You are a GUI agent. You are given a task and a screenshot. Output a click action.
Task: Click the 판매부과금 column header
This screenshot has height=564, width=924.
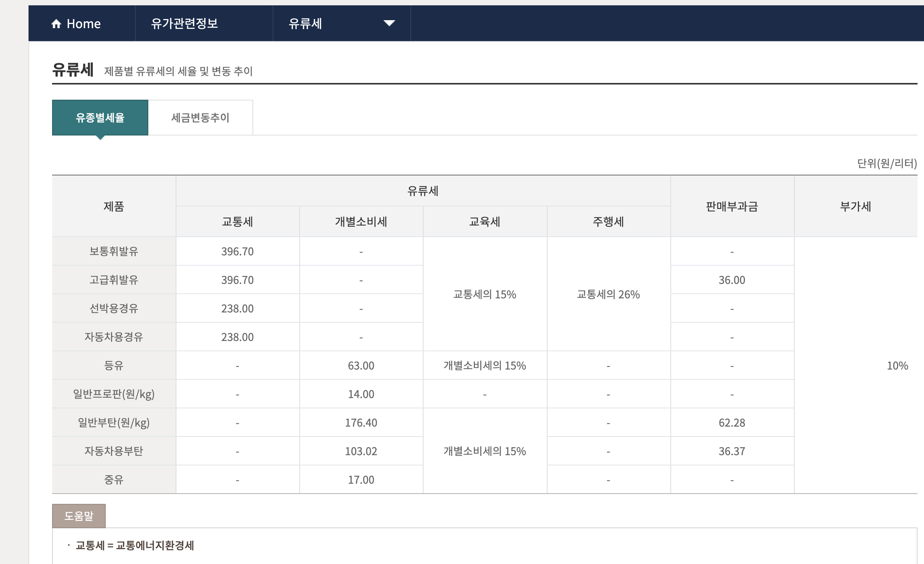pos(732,206)
